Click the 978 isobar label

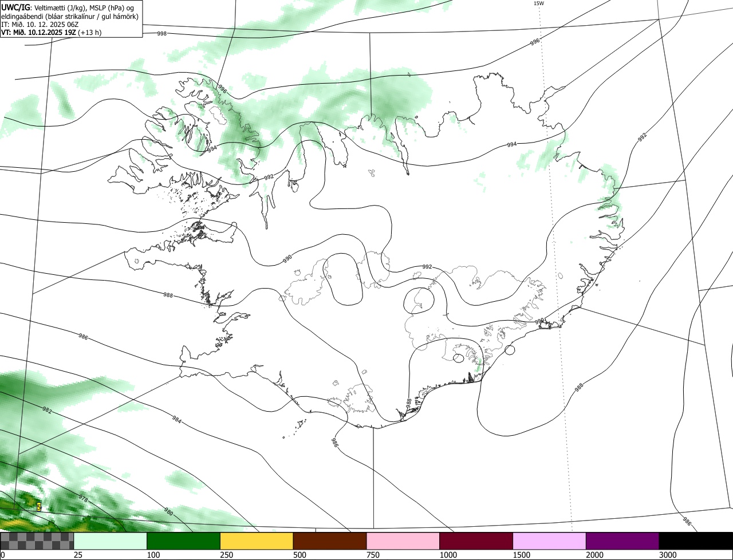pos(83,499)
